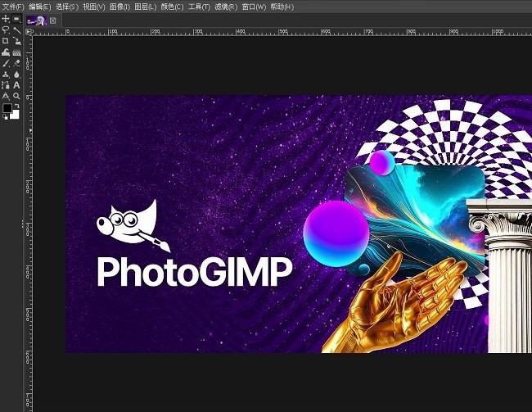Viewport: 532px width, 412px height.
Task: Select the Rectangle Select tool
Action: pyautogui.click(x=16, y=18)
